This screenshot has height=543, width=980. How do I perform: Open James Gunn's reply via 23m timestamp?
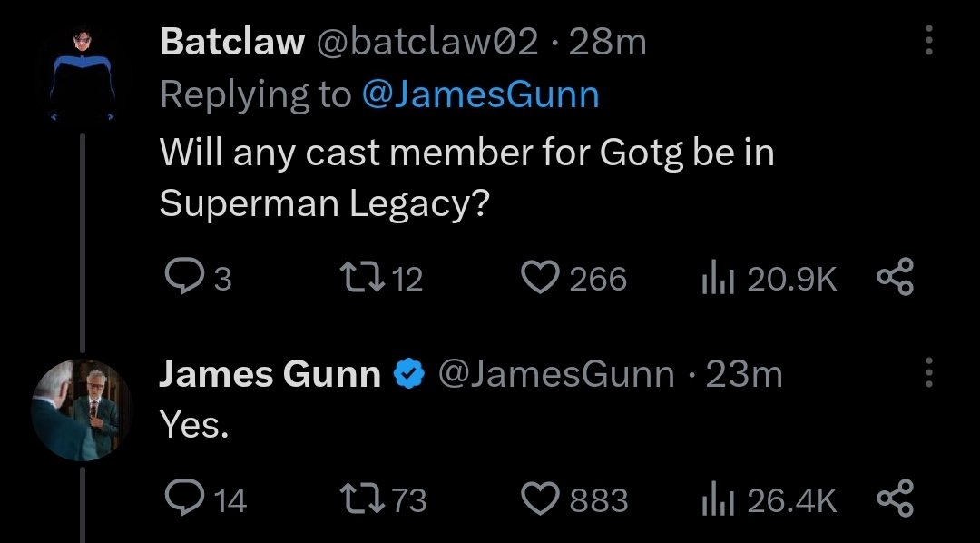pyautogui.click(x=744, y=374)
